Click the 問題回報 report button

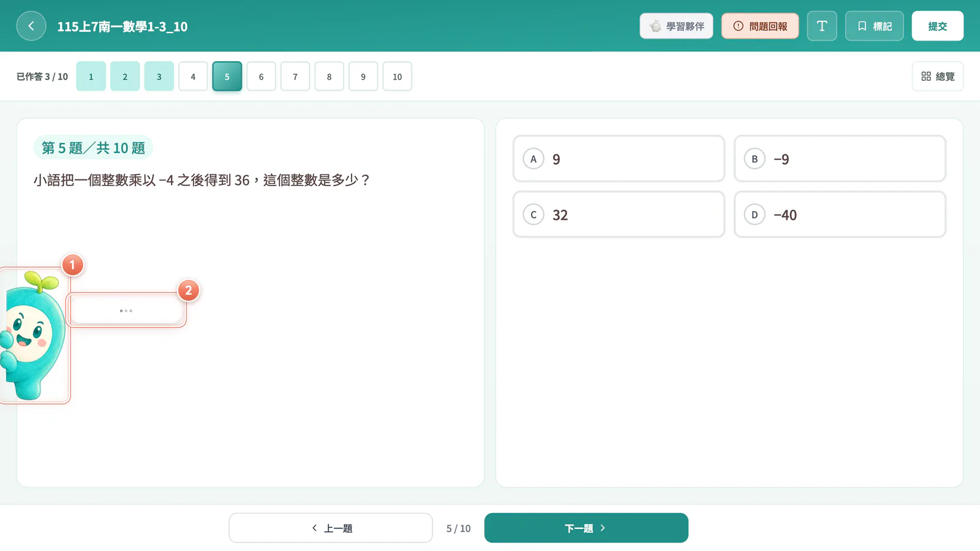760,26
